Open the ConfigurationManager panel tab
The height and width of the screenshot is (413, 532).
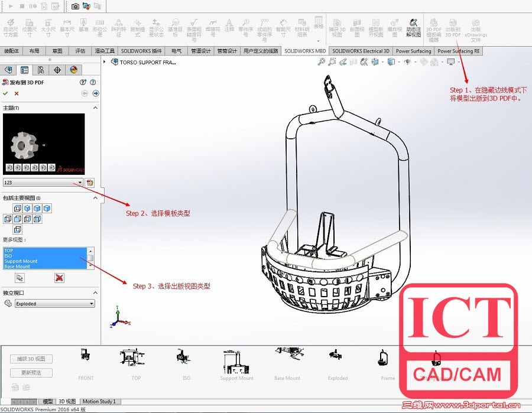click(41, 70)
